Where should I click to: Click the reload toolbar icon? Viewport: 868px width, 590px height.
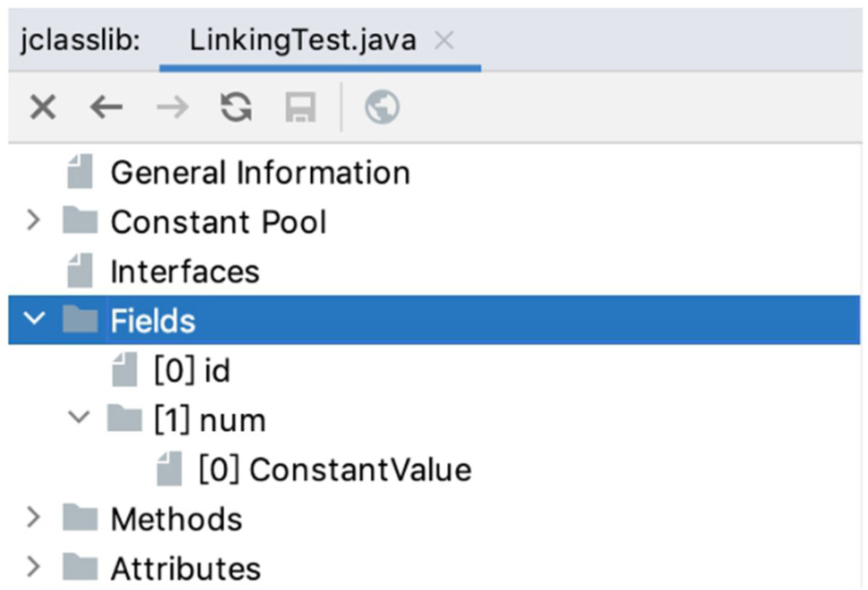click(x=236, y=108)
